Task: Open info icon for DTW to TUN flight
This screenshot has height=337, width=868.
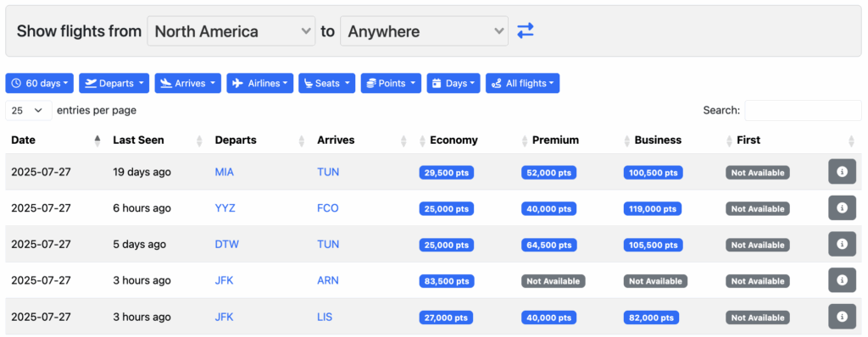Action: [x=842, y=244]
